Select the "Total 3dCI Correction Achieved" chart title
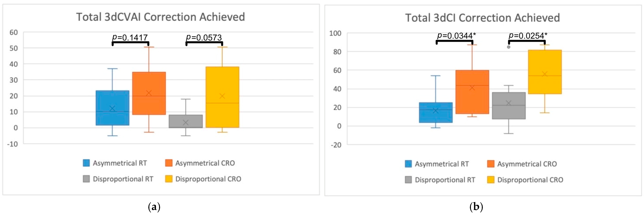Screen dimensions: 644x215 pyautogui.click(x=482, y=18)
